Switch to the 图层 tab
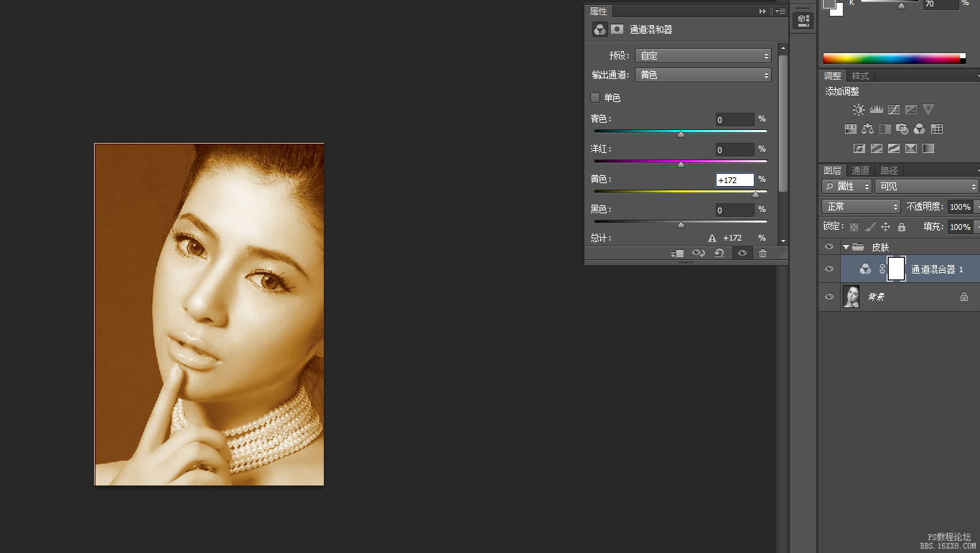Screen dimensions: 980x553 [x=833, y=171]
